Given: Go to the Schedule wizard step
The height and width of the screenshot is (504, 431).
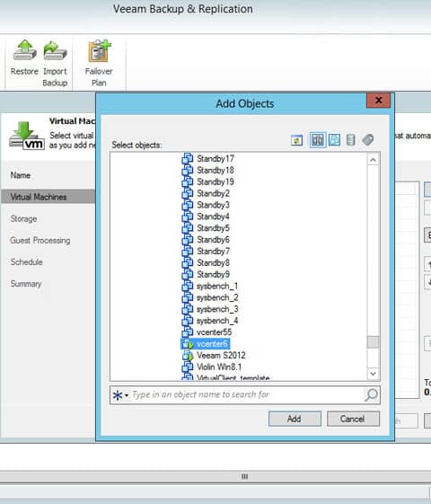Looking at the screenshot, I should click(26, 262).
